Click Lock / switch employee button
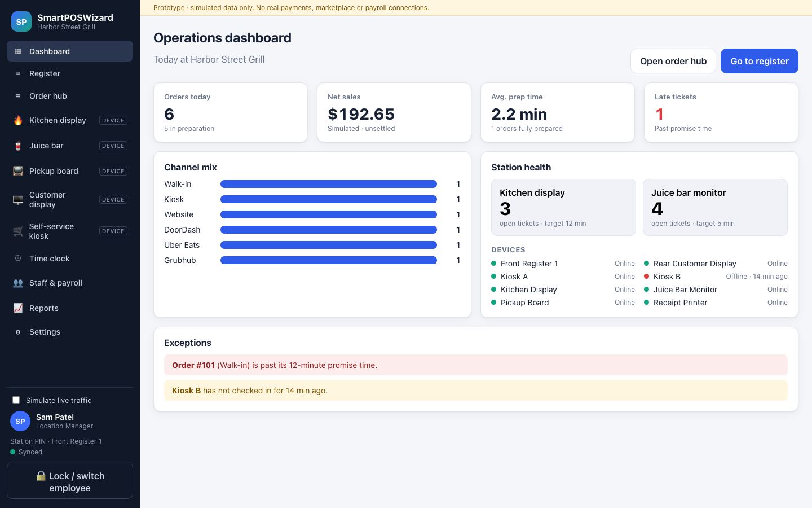Image resolution: width=812 pixels, height=508 pixels. (70, 481)
